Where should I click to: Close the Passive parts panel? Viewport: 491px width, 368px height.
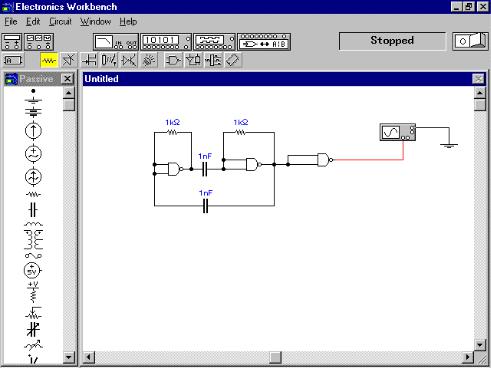[x=68, y=79]
